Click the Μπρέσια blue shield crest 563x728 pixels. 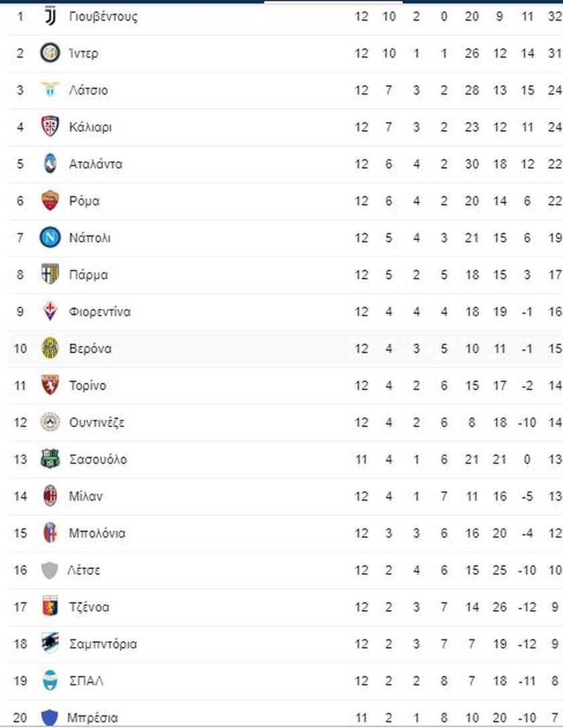[50, 717]
